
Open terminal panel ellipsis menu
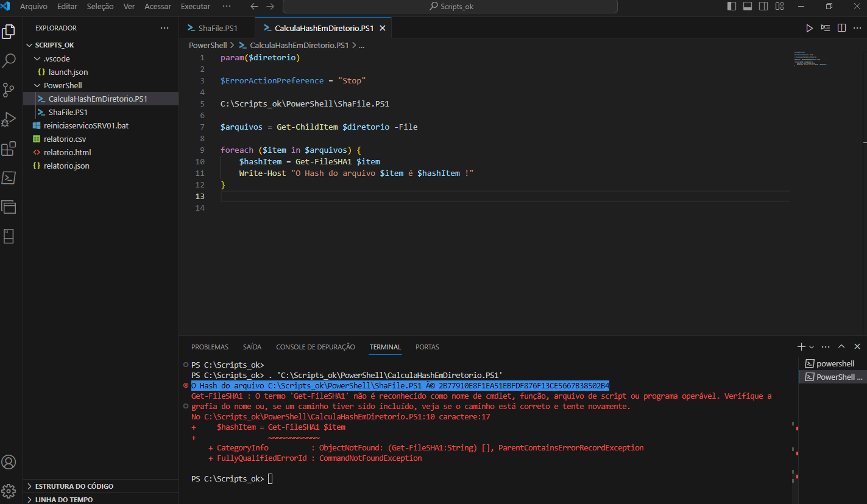[x=826, y=346]
